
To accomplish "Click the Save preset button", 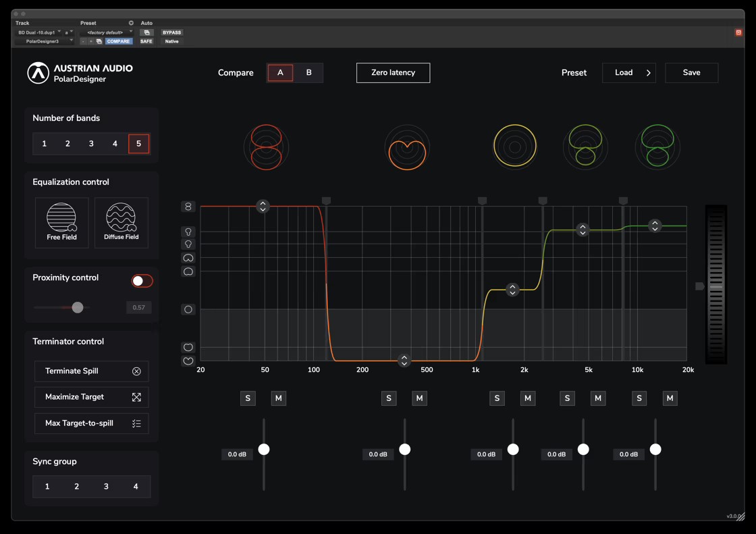I will [691, 73].
